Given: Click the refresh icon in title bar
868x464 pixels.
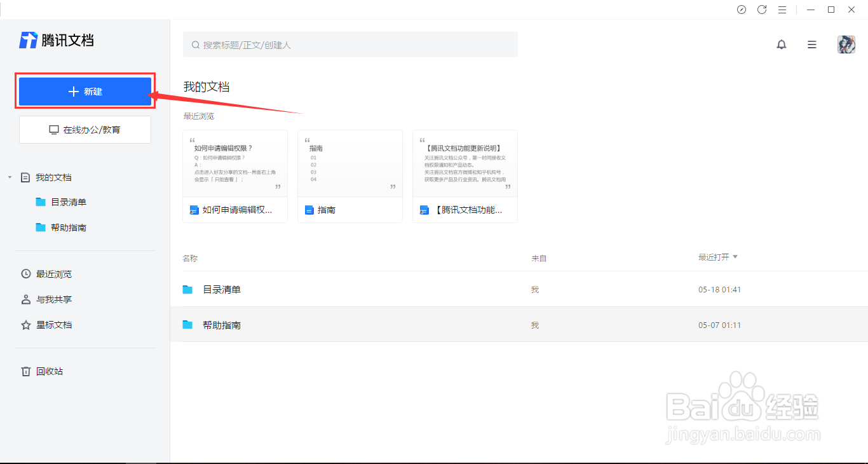Looking at the screenshot, I should click(762, 10).
